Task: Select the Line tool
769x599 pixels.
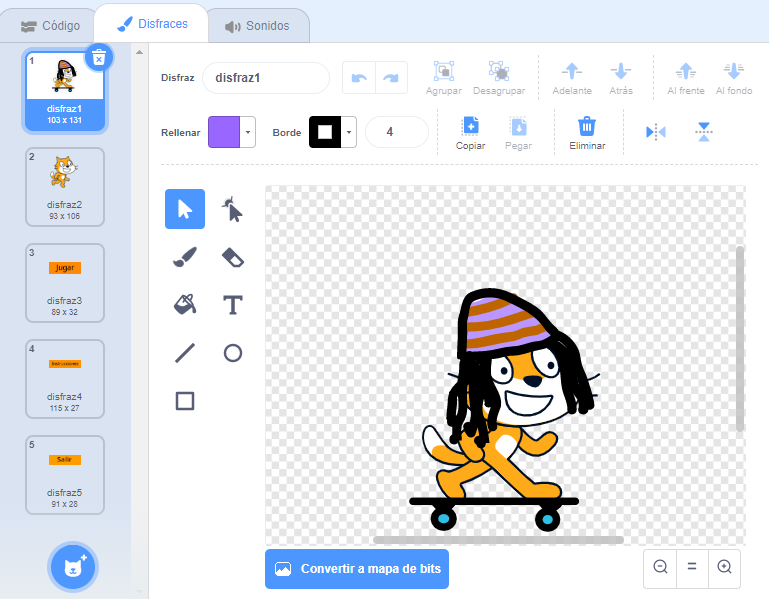Action: pos(185,352)
